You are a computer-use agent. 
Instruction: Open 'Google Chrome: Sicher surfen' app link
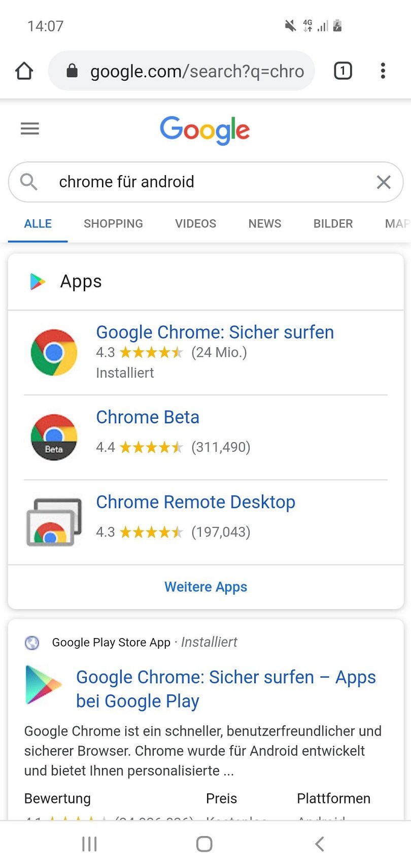[215, 332]
